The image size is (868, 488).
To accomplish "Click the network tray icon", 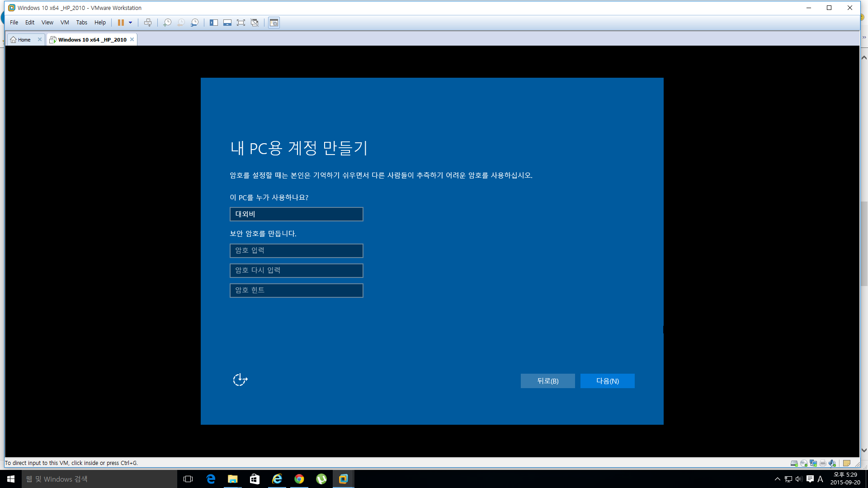I will coord(788,479).
